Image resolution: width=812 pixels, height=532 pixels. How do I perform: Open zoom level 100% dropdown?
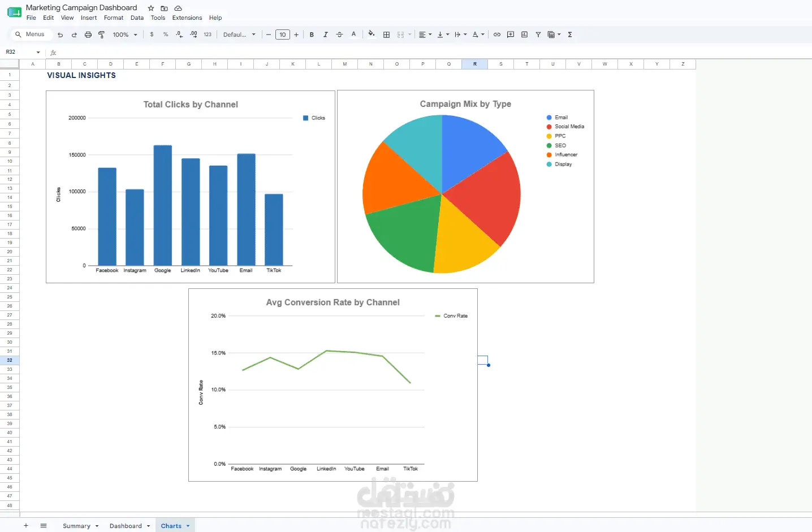[x=125, y=35]
